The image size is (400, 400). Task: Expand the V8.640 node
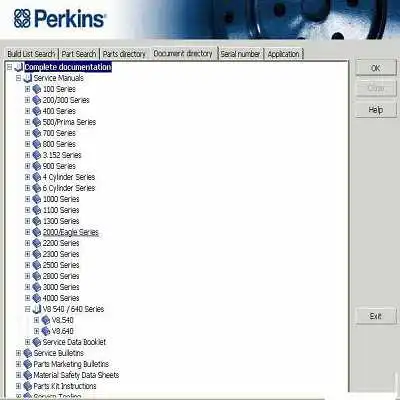click(37, 331)
